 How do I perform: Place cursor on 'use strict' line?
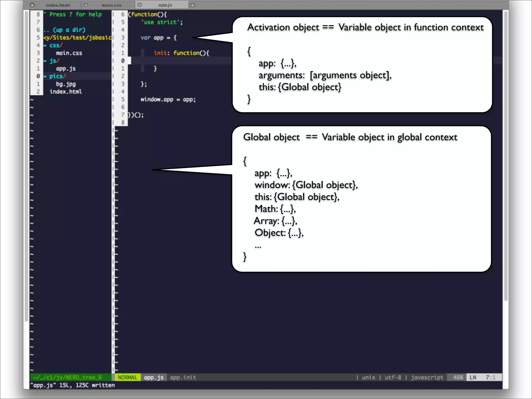pos(162,22)
